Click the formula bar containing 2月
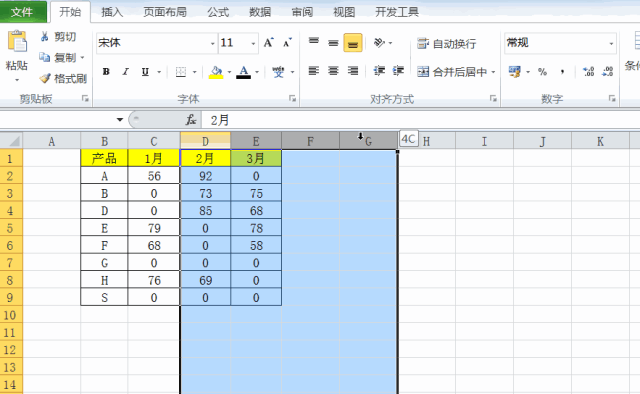 coord(420,120)
